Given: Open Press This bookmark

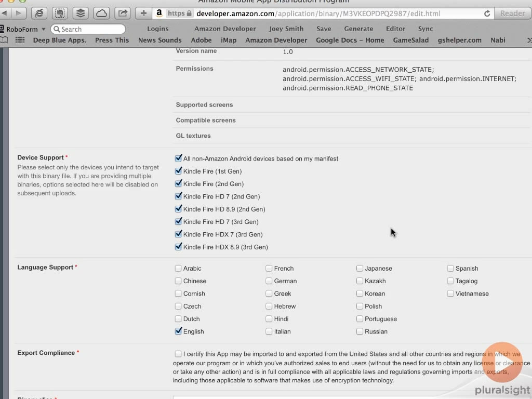Looking at the screenshot, I should coord(112,40).
